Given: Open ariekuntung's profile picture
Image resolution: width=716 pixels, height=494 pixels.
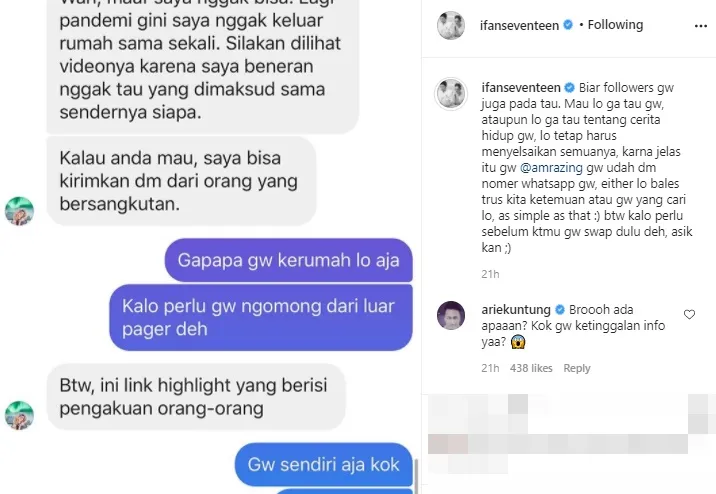Looking at the screenshot, I should 451,315.
